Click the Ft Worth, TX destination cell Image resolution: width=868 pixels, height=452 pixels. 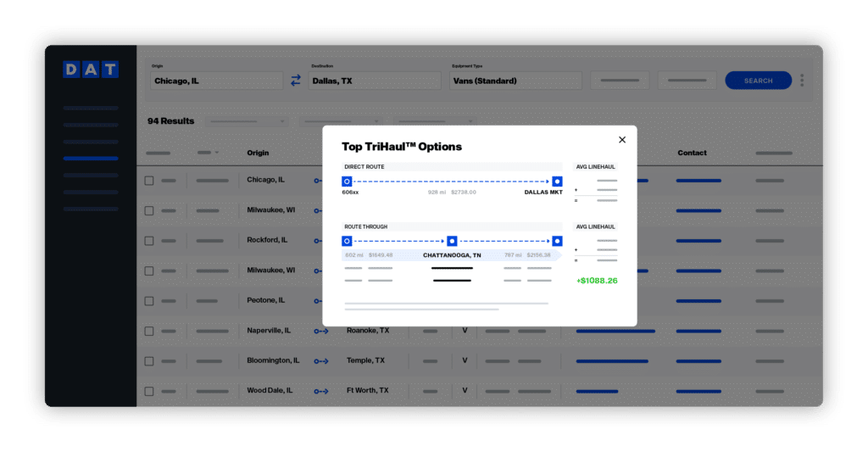click(x=368, y=390)
